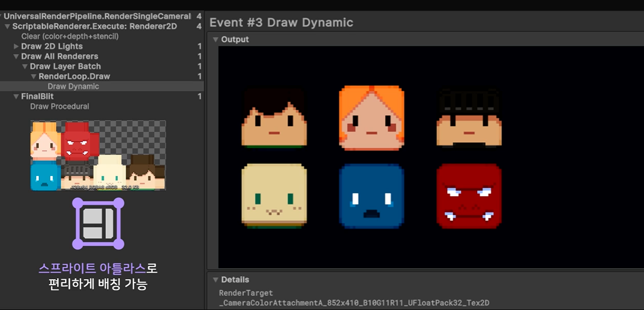The height and width of the screenshot is (310, 644).
Task: Click the black spiky-hair sprite in Output
Action: click(469, 118)
